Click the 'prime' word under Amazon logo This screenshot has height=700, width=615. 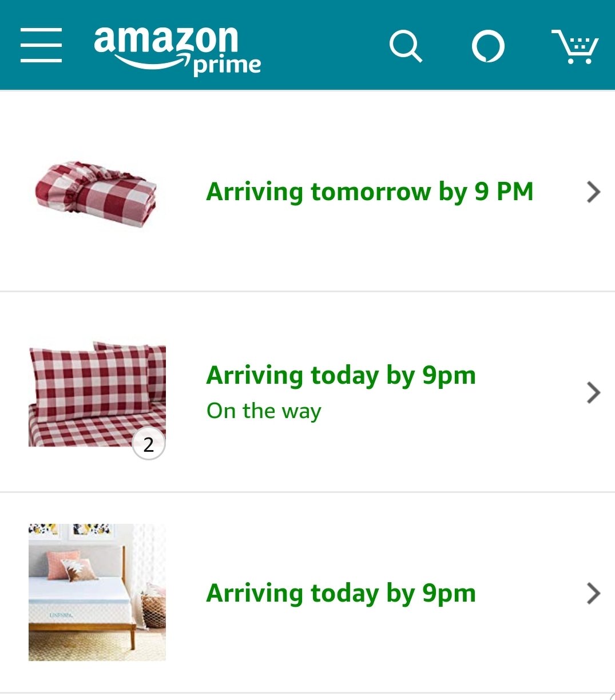point(227,66)
